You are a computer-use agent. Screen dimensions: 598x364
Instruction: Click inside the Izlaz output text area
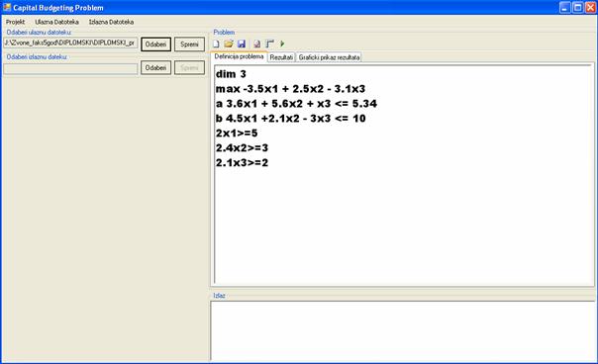pos(402,330)
